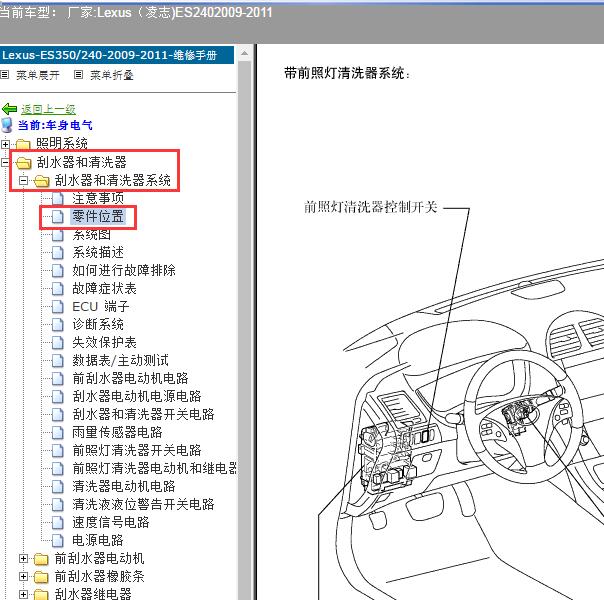This screenshot has height=600, width=604.
Task: Click 菜单折叠 to collapse all menus
Action: tap(112, 75)
